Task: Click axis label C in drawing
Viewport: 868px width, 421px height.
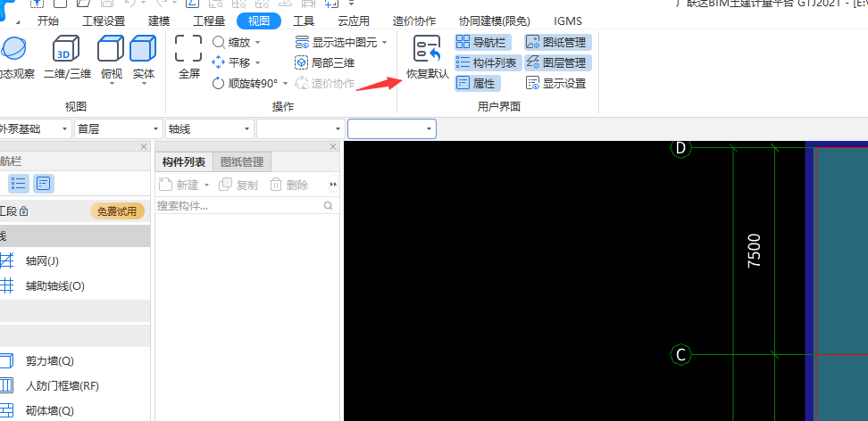Action: [x=680, y=355]
